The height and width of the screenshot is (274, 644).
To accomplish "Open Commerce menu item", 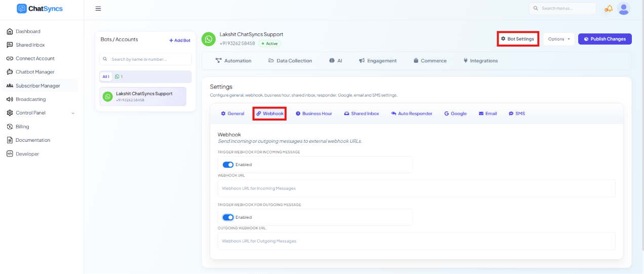I will (430, 61).
